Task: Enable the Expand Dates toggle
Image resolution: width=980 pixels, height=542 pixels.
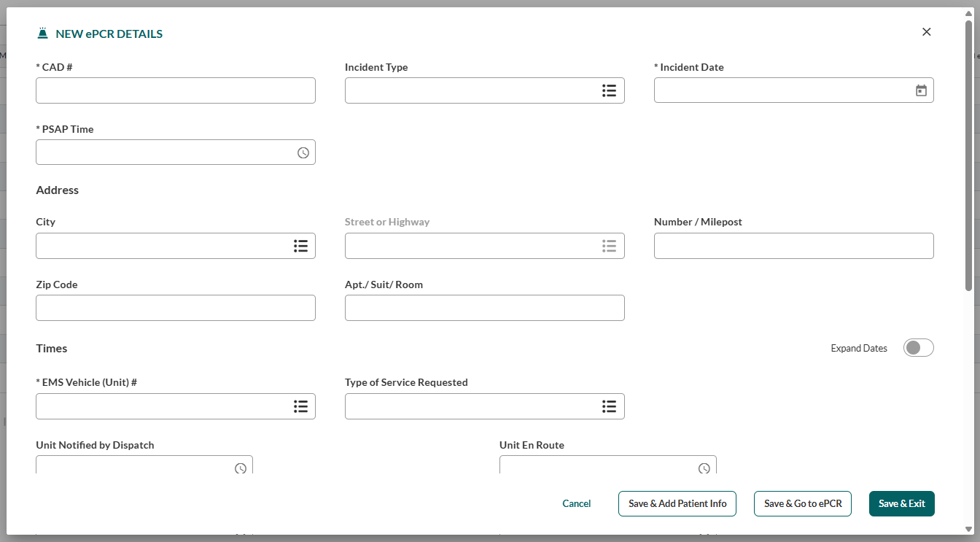Action: tap(918, 348)
